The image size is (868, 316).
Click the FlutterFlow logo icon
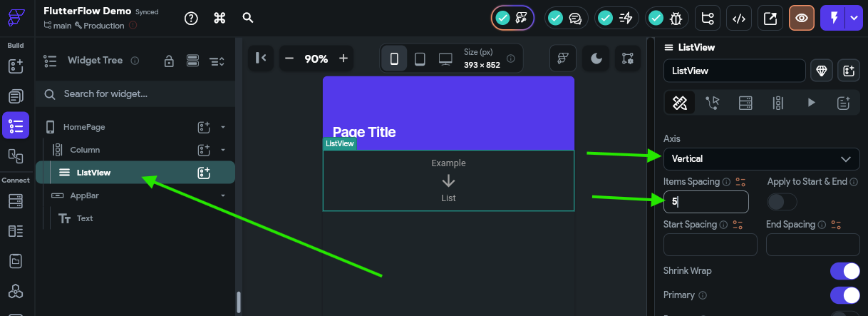[x=16, y=18]
